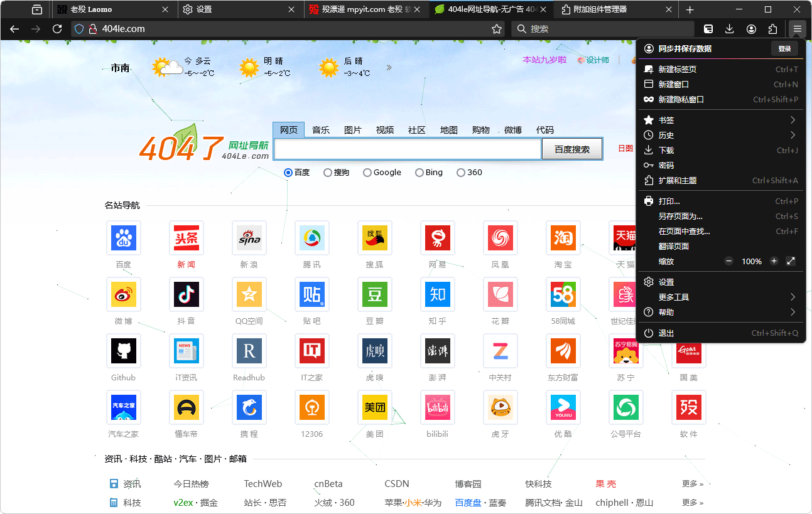Open the Toutiao news icon

[x=187, y=238]
